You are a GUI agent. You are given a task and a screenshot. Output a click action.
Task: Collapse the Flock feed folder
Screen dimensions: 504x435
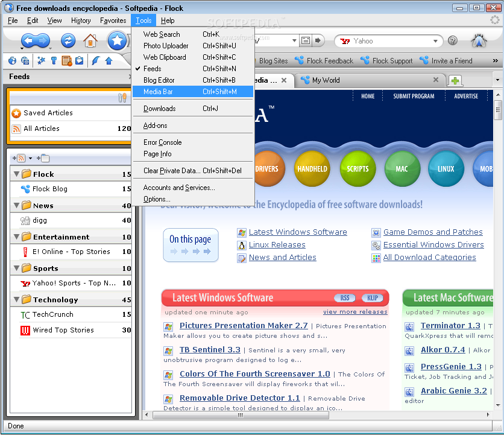tap(17, 174)
